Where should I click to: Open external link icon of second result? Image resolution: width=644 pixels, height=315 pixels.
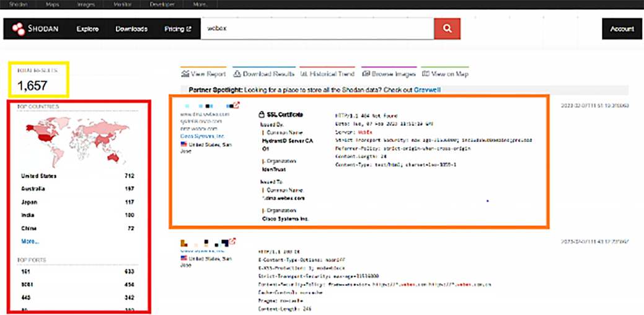[x=232, y=241]
